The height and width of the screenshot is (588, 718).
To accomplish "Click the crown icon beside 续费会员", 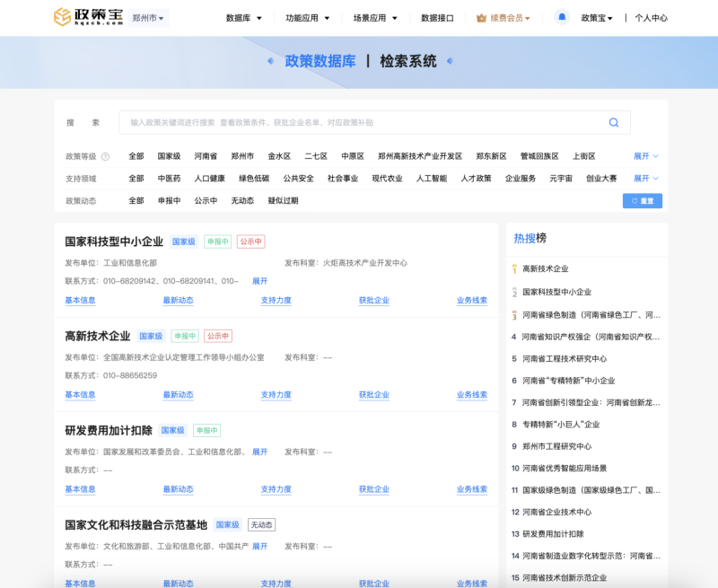I will 482,18.
